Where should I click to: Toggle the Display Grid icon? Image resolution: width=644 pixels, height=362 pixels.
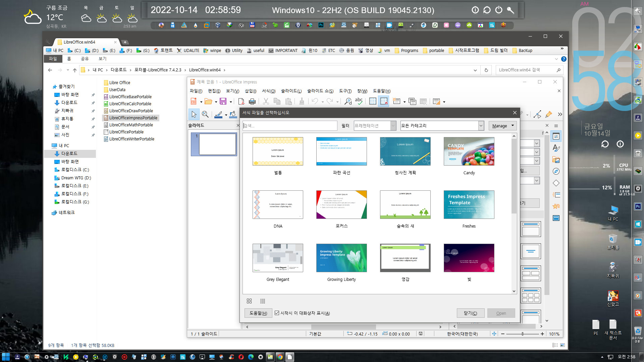(373, 101)
